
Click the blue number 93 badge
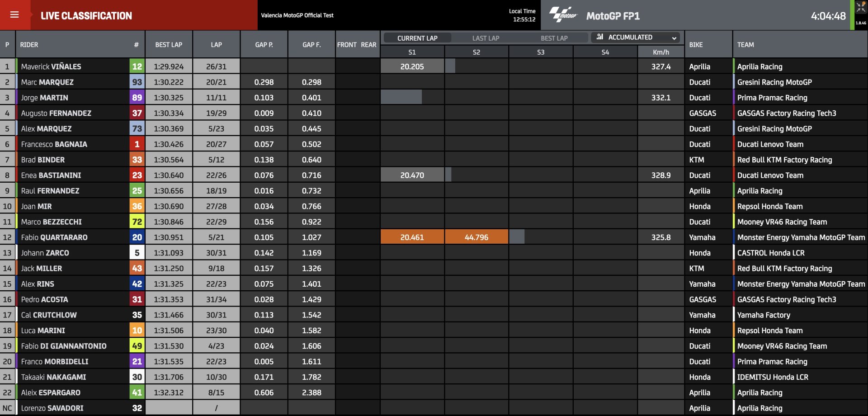coord(137,82)
